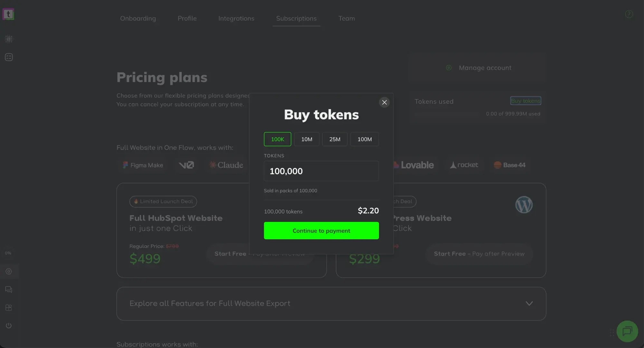Click the Lovable logo
Image resolution: width=644 pixels, height=348 pixels.
413,165
